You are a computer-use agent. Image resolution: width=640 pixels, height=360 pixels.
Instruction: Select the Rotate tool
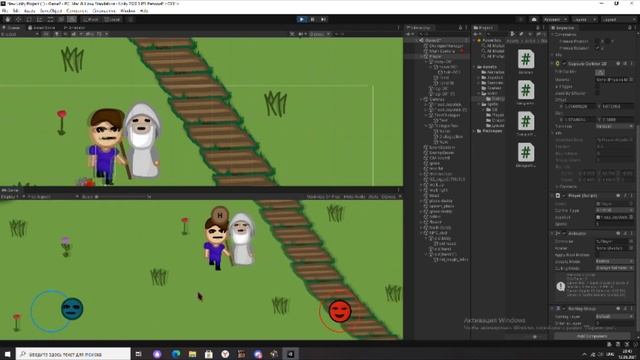(x=29, y=19)
